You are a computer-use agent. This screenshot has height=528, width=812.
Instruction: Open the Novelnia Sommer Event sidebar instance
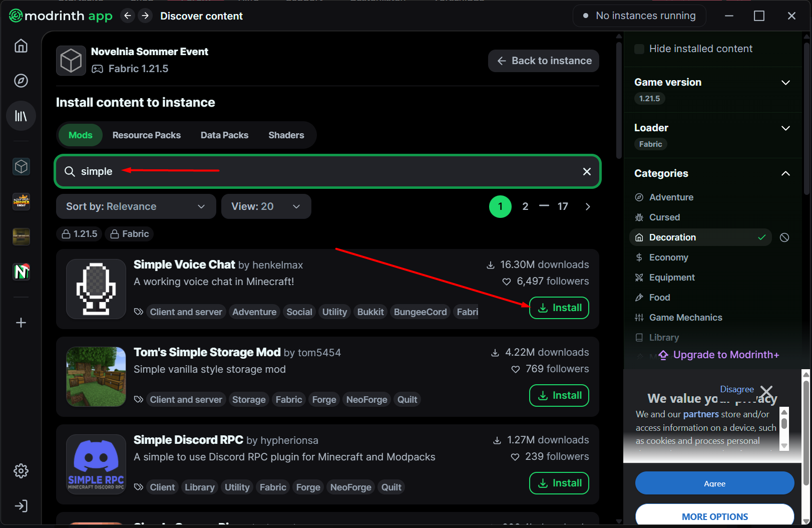point(21,201)
